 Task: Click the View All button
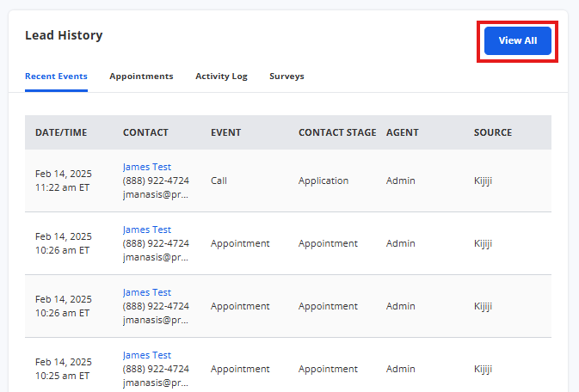517,40
